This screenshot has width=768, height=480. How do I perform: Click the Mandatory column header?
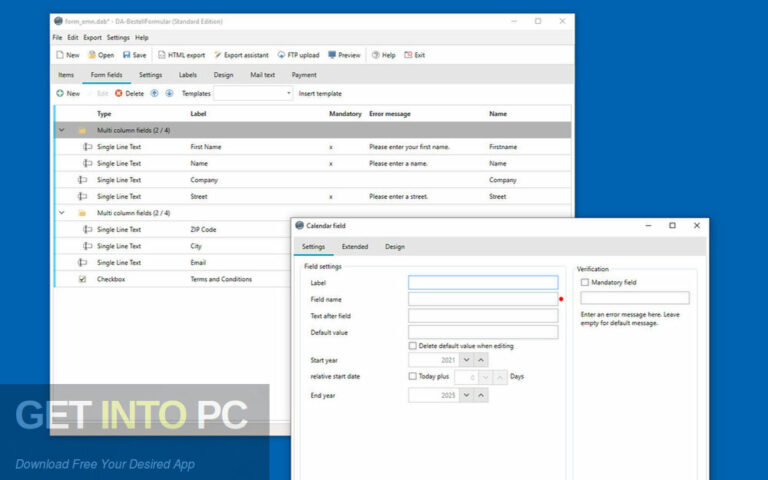[x=345, y=114]
